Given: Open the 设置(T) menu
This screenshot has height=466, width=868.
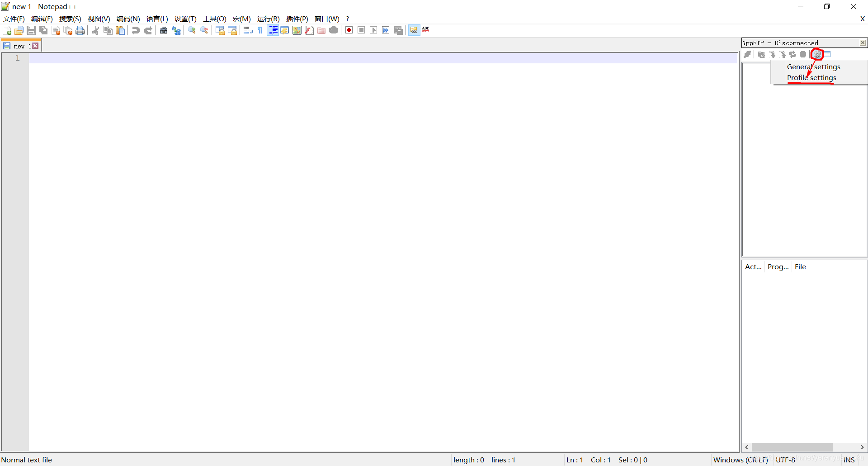Looking at the screenshot, I should (185, 19).
